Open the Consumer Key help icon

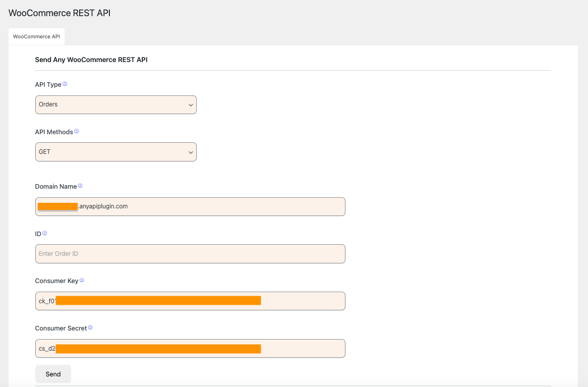[x=82, y=280]
